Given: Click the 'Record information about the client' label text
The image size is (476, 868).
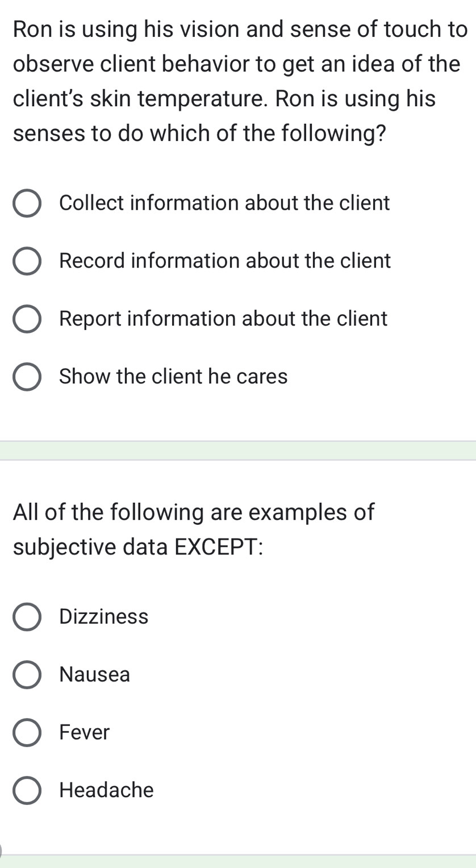Looking at the screenshot, I should [x=225, y=261].
